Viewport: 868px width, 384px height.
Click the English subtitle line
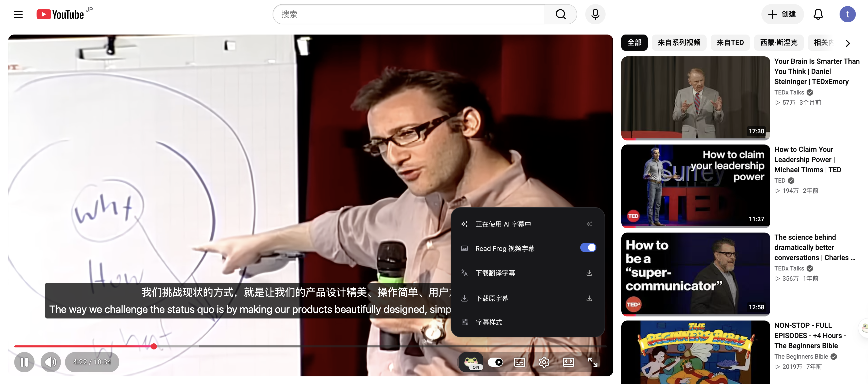(x=250, y=309)
